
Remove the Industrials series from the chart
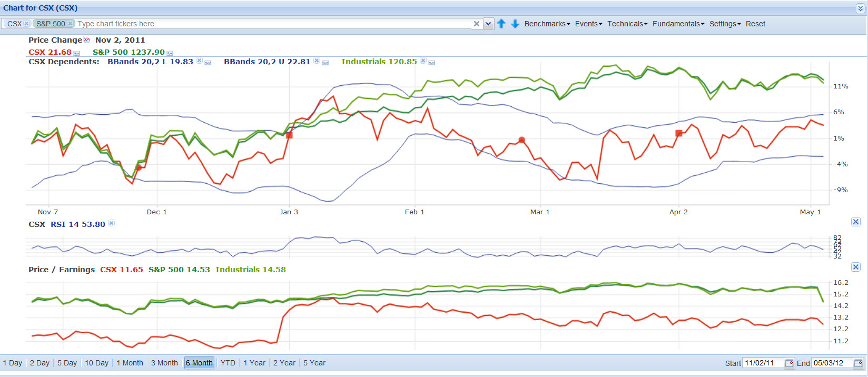[x=423, y=61]
